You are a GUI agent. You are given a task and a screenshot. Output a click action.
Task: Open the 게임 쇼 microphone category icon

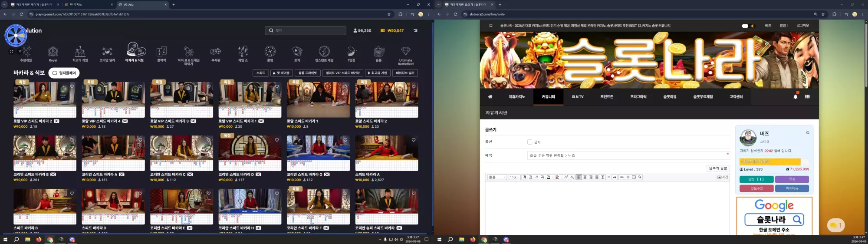[x=243, y=52]
